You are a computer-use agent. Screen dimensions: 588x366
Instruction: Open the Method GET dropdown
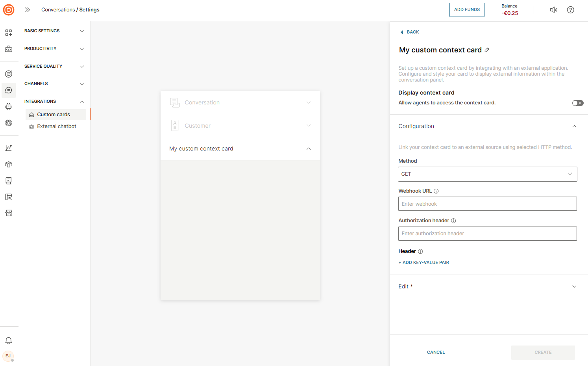(x=487, y=174)
